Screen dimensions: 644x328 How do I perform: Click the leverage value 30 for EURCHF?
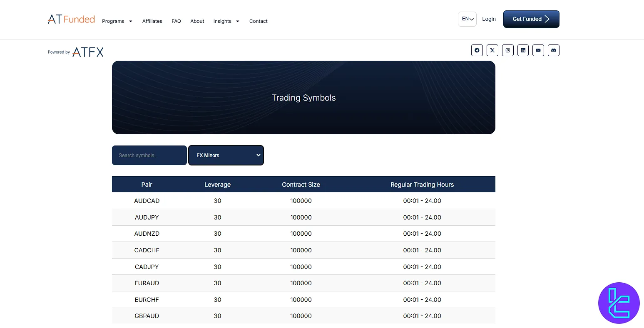point(218,300)
